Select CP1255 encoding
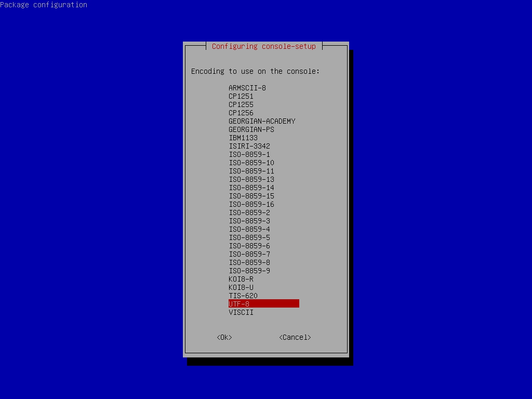 (241, 104)
